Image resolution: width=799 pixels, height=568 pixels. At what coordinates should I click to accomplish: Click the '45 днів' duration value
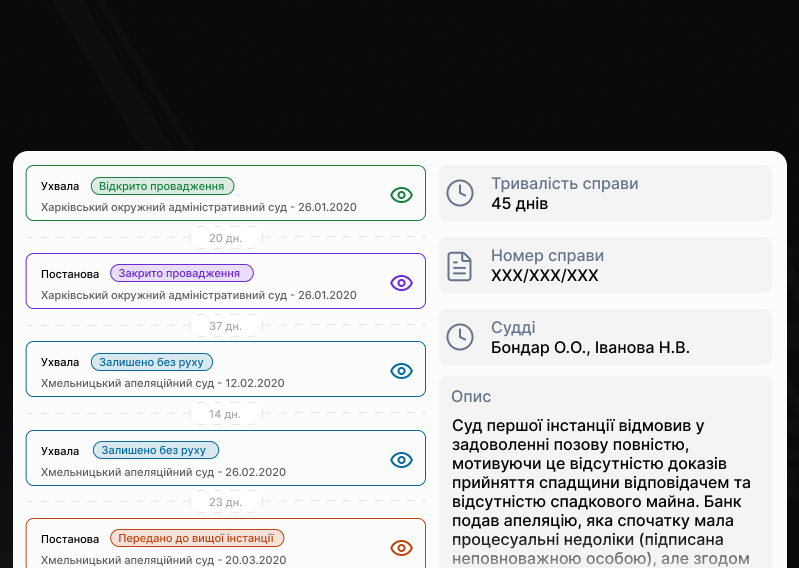pos(519,204)
